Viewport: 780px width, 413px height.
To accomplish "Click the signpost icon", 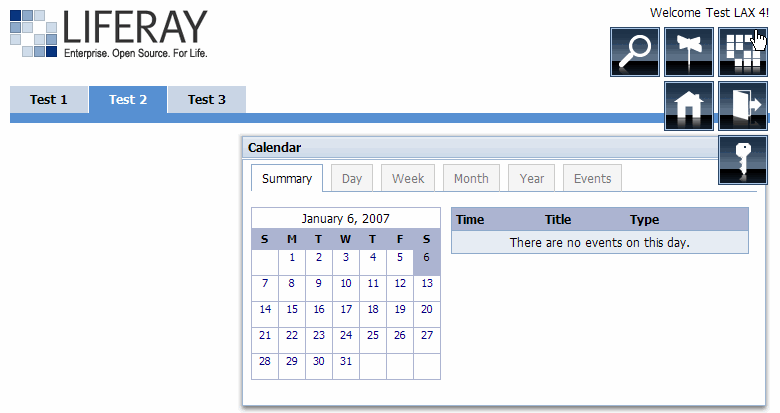I will click(689, 52).
